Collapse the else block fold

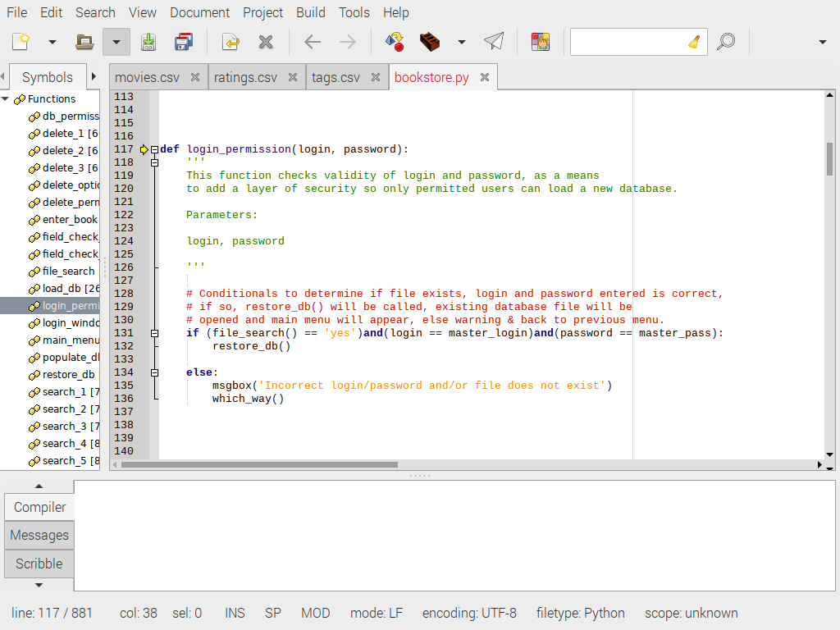pyautogui.click(x=154, y=372)
